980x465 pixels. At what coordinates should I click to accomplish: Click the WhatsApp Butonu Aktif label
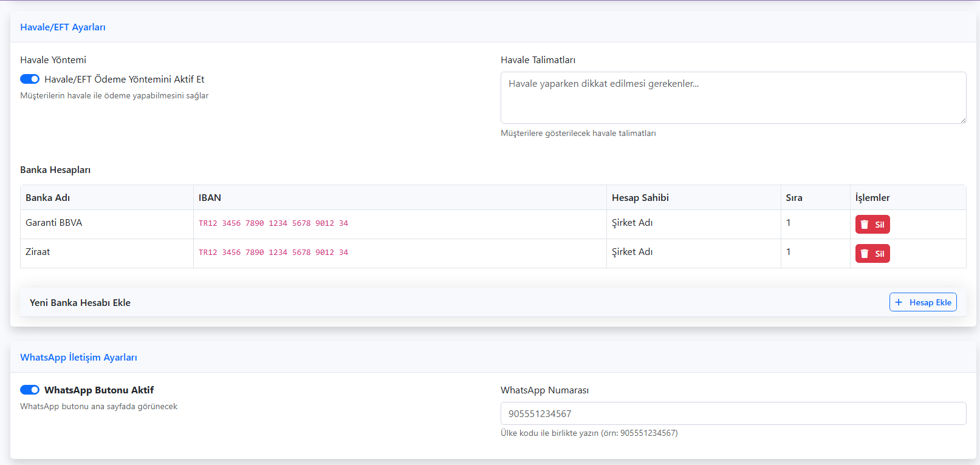point(99,390)
